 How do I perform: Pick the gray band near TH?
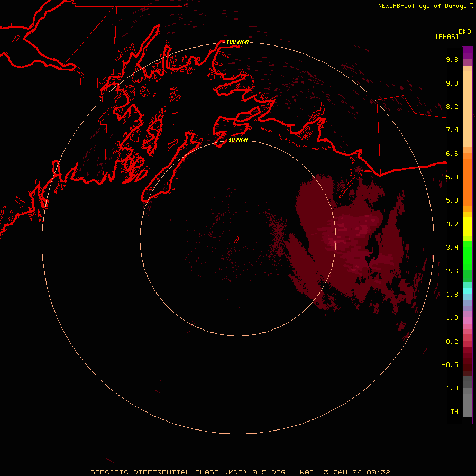click(467, 407)
